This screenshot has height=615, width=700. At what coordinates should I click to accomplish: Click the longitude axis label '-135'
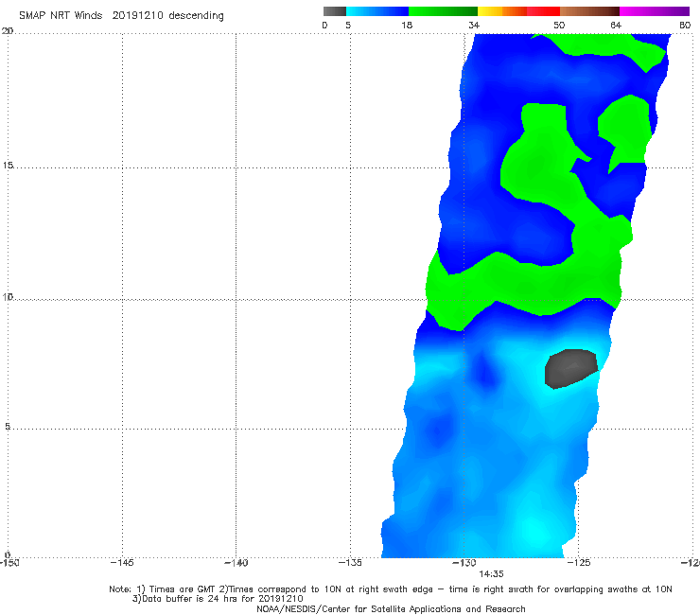[350, 563]
